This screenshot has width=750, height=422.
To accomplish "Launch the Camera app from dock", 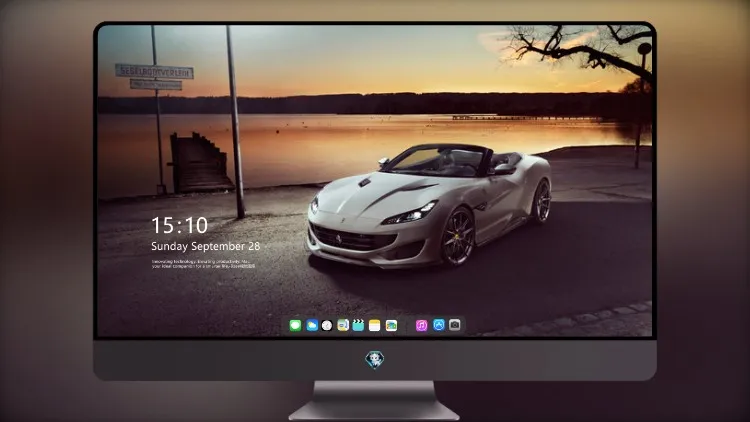I will pyautogui.click(x=455, y=325).
